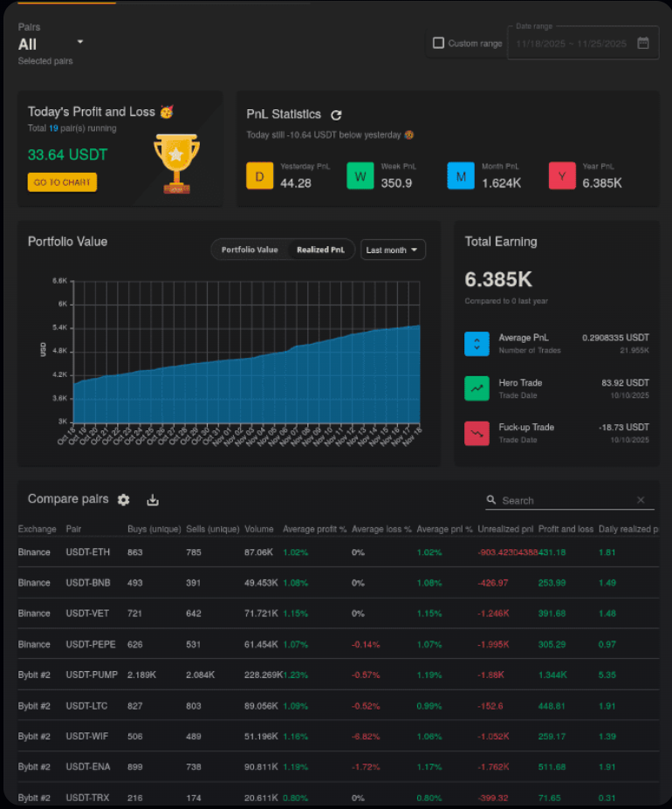This screenshot has width=672, height=809.
Task: Clear the search field with X
Action: point(641,500)
